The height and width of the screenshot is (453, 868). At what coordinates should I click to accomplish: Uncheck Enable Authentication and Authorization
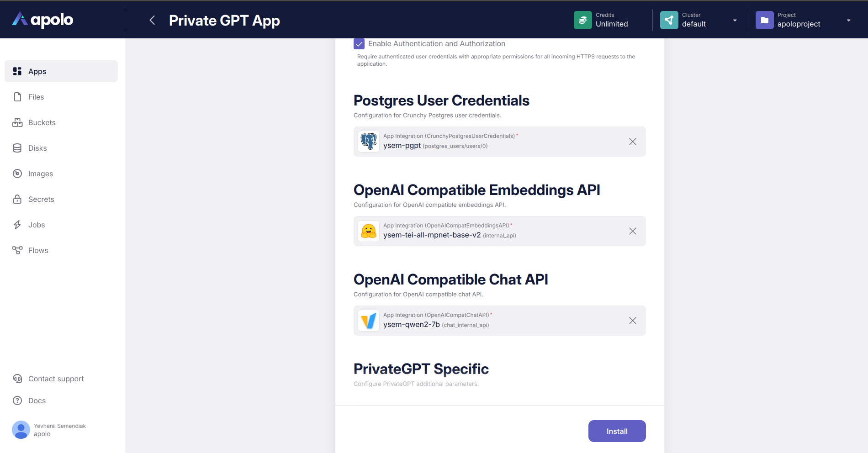click(359, 44)
